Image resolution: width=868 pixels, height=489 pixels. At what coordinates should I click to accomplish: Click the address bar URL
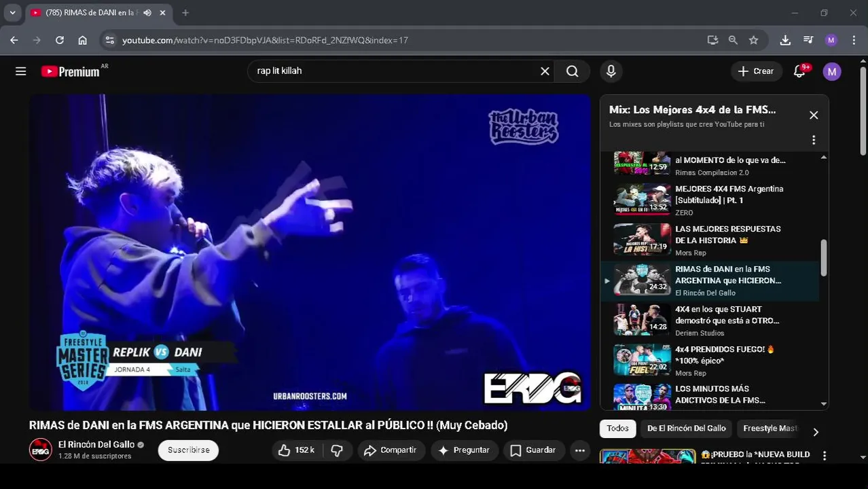(265, 40)
